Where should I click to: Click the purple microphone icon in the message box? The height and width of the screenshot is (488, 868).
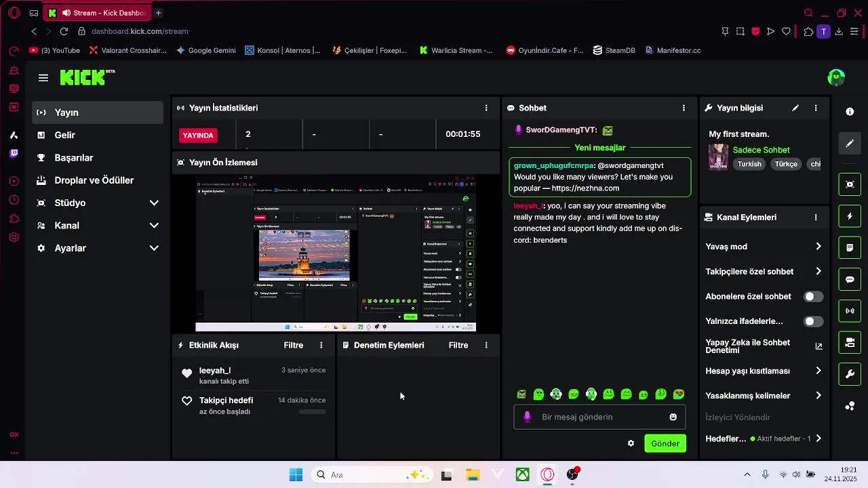click(x=528, y=417)
